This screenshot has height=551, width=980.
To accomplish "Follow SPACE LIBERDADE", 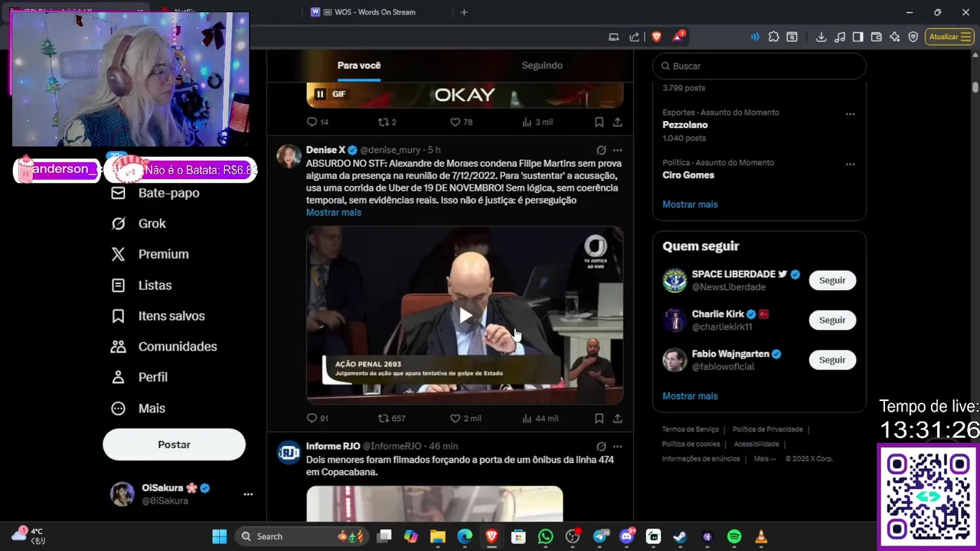I will pyautogui.click(x=832, y=280).
